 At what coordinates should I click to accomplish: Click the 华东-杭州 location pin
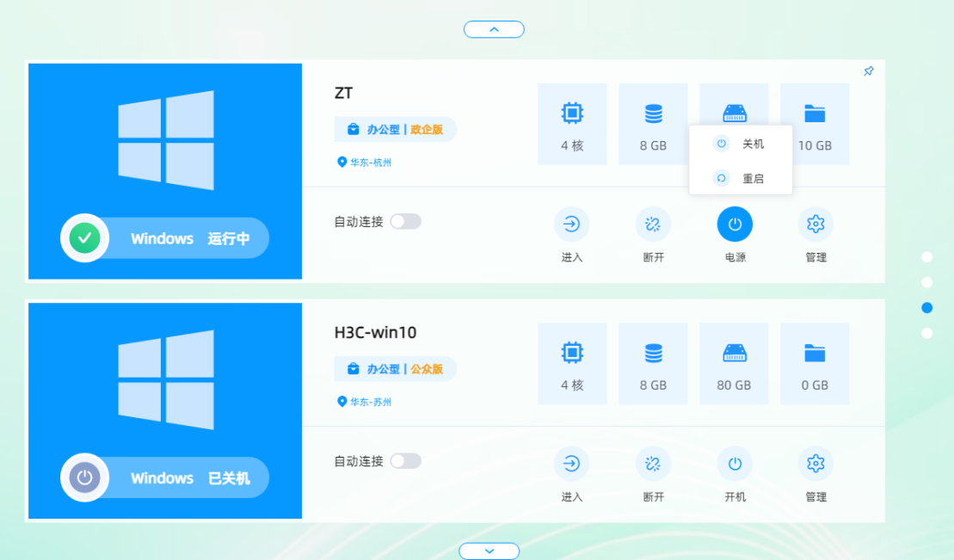[342, 162]
